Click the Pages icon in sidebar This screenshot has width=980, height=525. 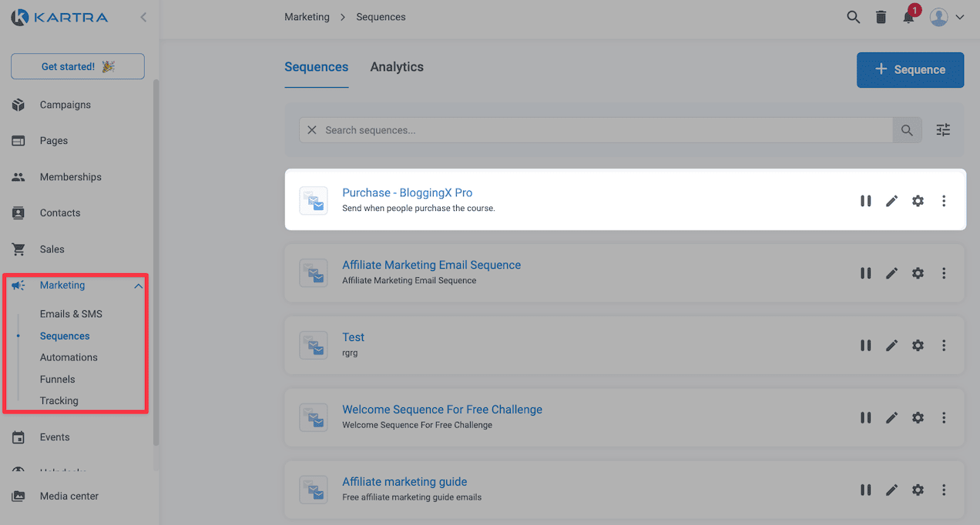click(18, 141)
